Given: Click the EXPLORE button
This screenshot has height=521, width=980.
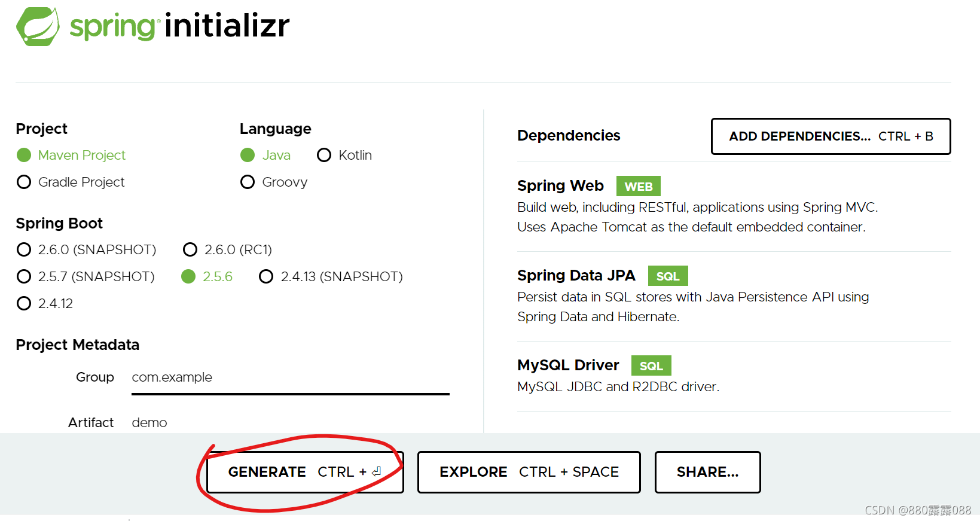Looking at the screenshot, I should point(529,472).
